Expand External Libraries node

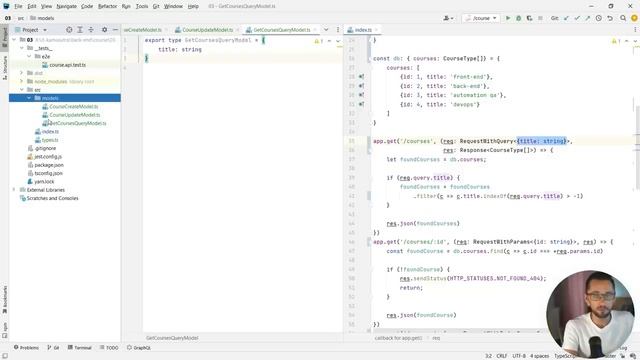tap(14, 190)
